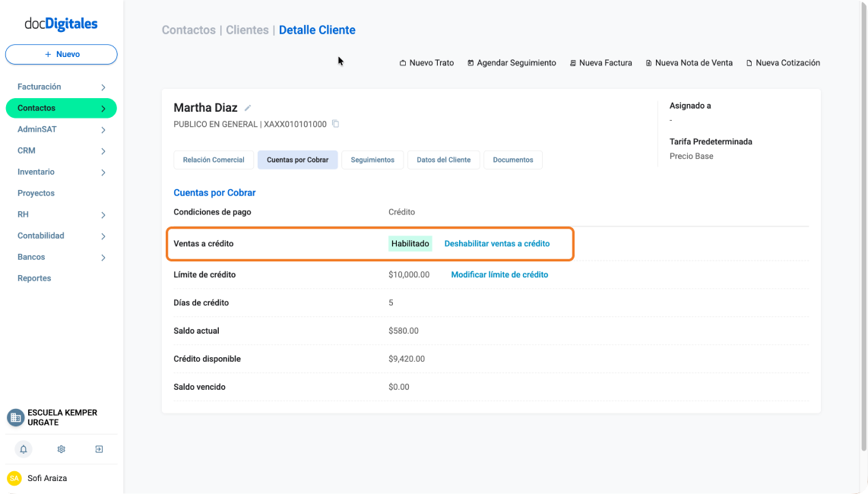The height and width of the screenshot is (494, 868).
Task: Click the ESCUELA KEMPER URGATE company icon
Action: (x=15, y=417)
